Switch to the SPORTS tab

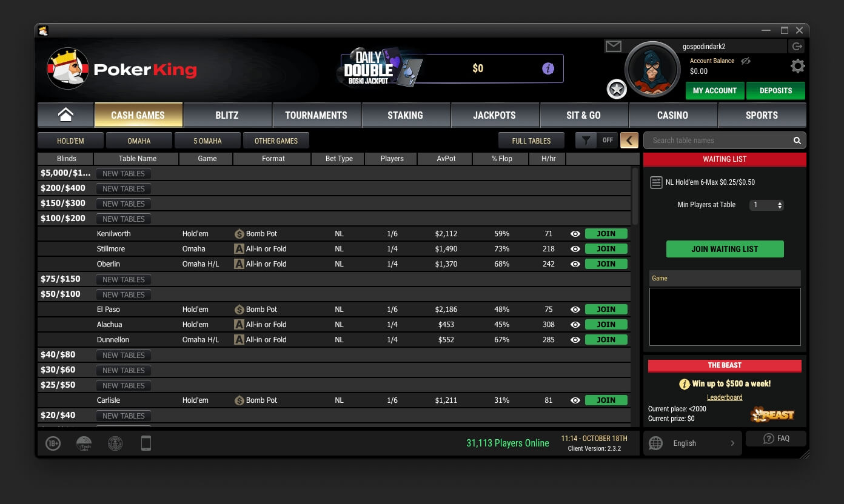762,115
